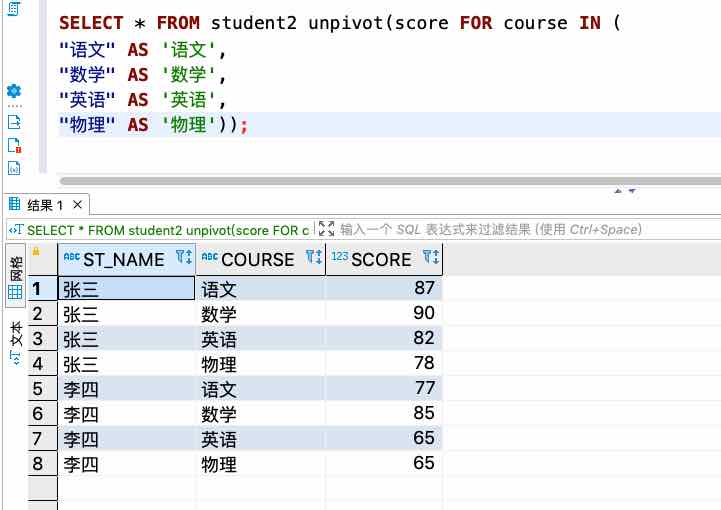
Task: Click the bottom document icon in editor sidebar
Action: 14,168
